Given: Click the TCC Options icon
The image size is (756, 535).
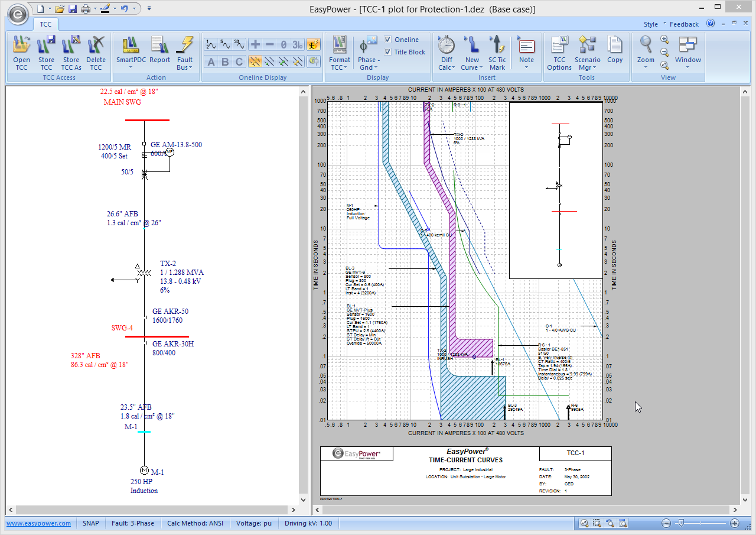Looking at the screenshot, I should click(x=559, y=44).
